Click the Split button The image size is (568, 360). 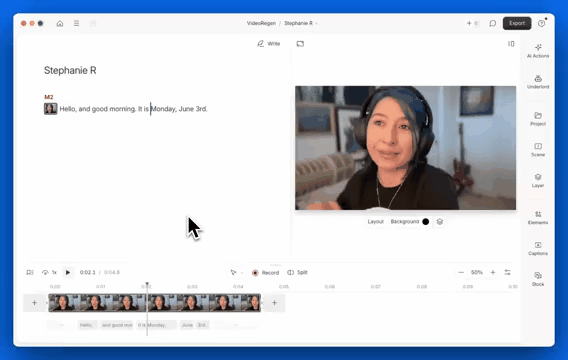tap(297, 272)
